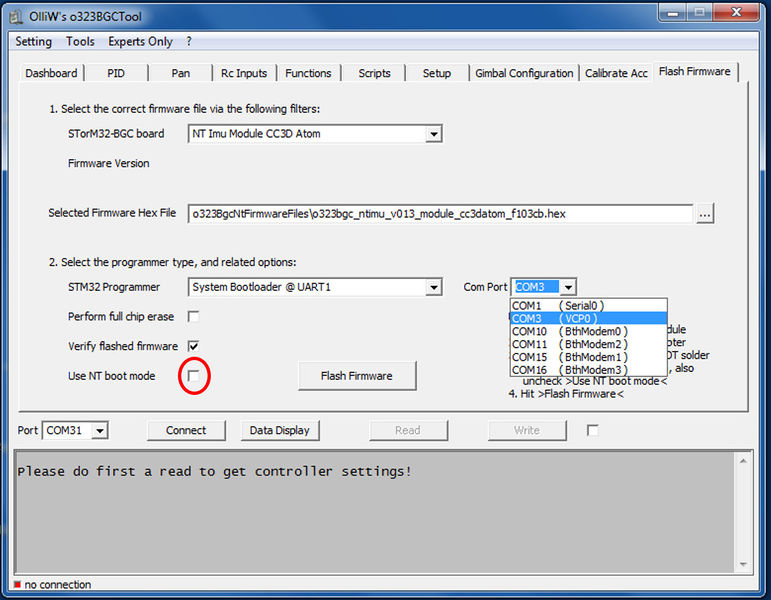Screen dimensions: 771x600
Task: Open the Setting menu
Action: pyautogui.click(x=34, y=42)
